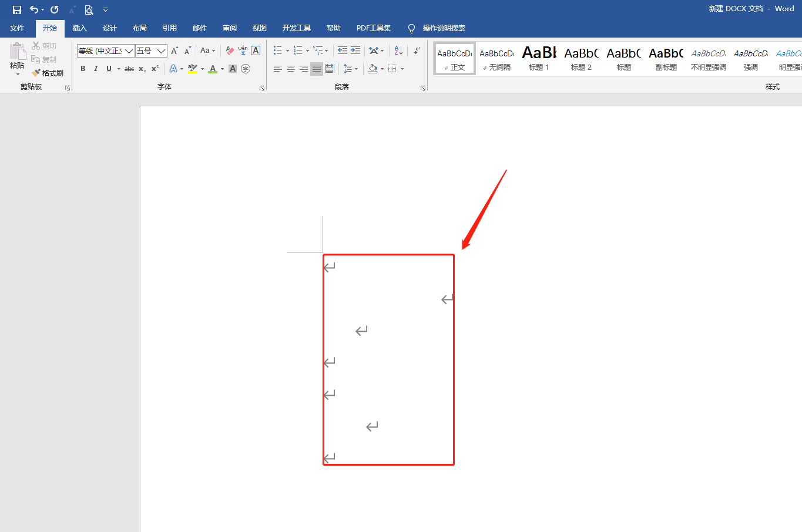
Task: Click the Redo icon in the quick access toolbar
Action: 55,9
